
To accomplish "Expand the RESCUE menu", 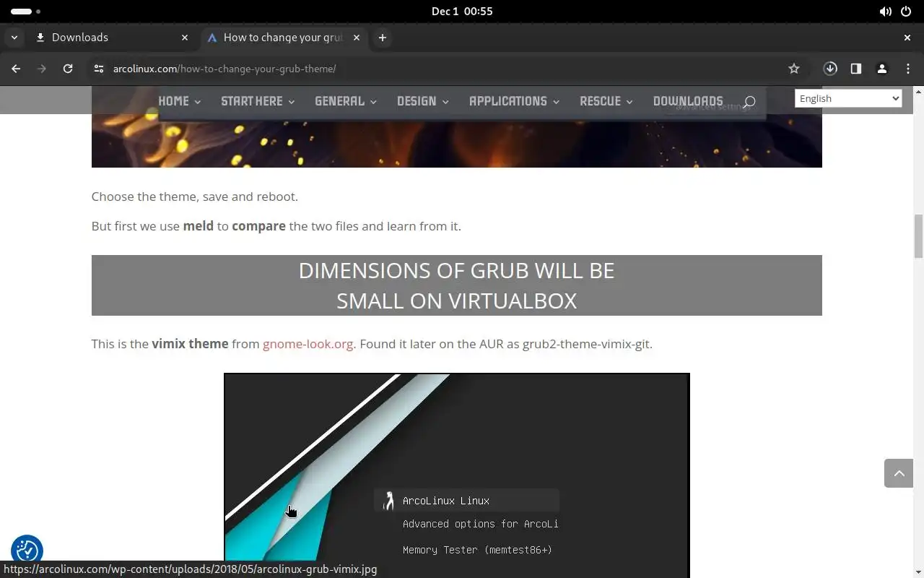I will [x=606, y=101].
